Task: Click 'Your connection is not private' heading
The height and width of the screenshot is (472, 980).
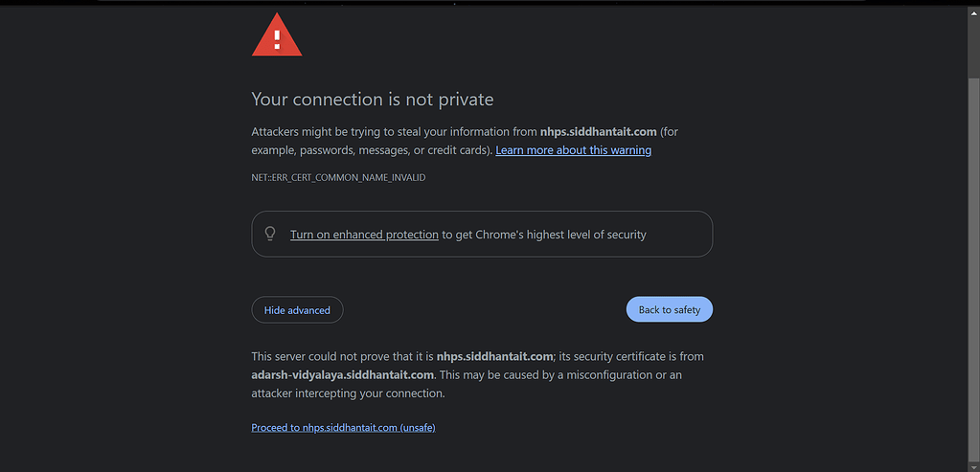Action: pyautogui.click(x=372, y=100)
